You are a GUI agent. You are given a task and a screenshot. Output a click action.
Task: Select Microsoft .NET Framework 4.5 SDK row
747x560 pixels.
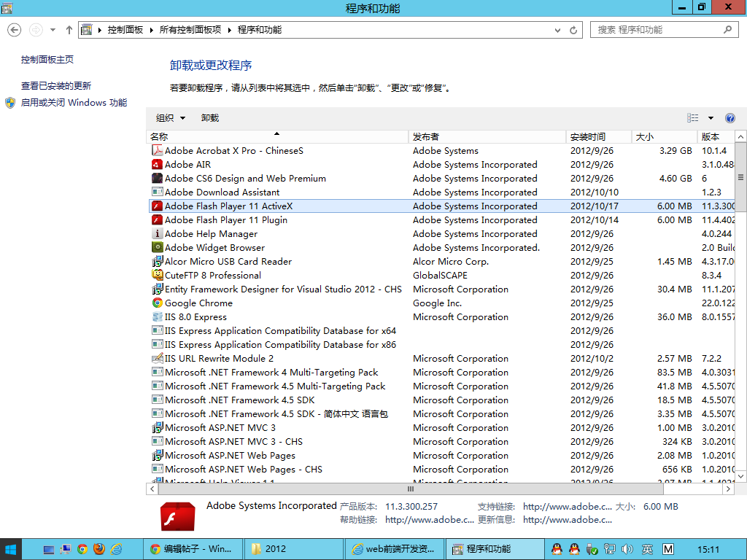[440, 400]
